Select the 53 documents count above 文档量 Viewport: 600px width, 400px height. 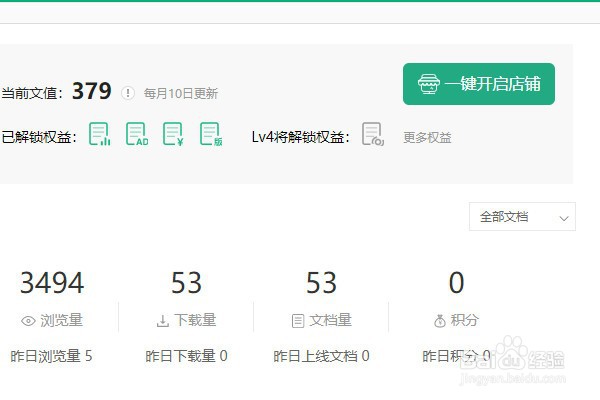pos(321,283)
